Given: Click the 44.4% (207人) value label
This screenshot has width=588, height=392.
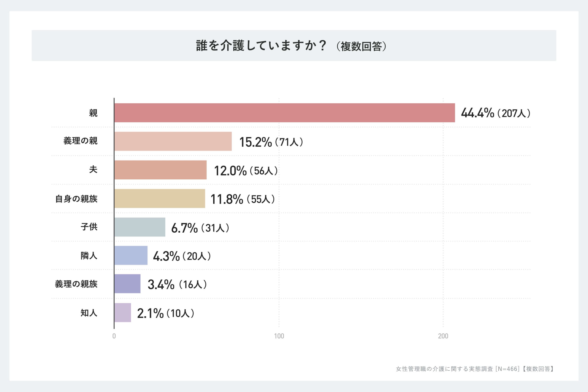Looking at the screenshot, I should 495,113.
